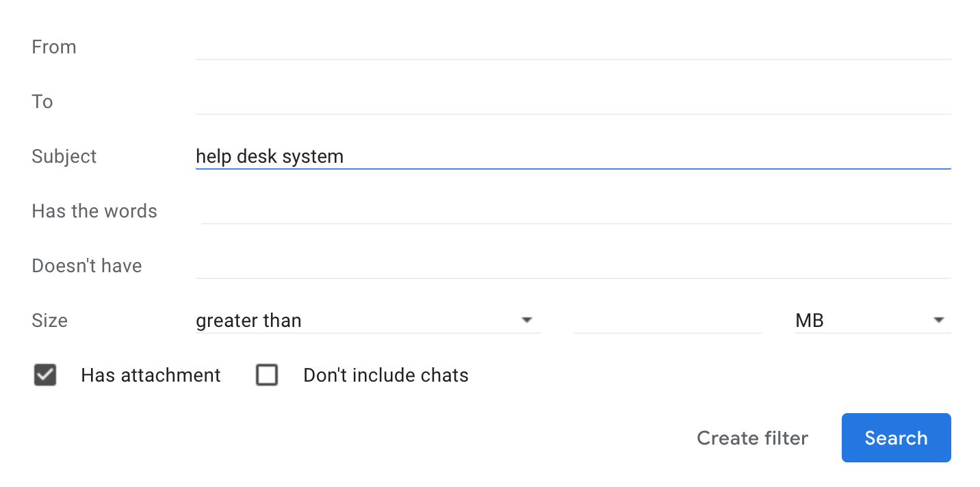
Task: Click the 'Has attachment' label text
Action: 151,376
